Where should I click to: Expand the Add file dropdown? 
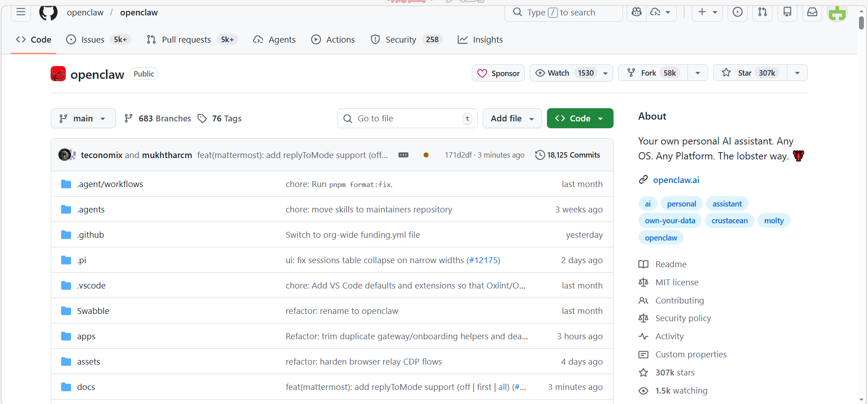tap(512, 118)
